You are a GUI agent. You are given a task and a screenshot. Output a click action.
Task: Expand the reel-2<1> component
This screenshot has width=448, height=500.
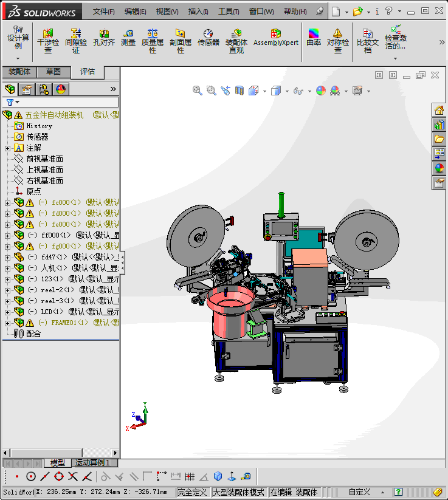point(8,290)
